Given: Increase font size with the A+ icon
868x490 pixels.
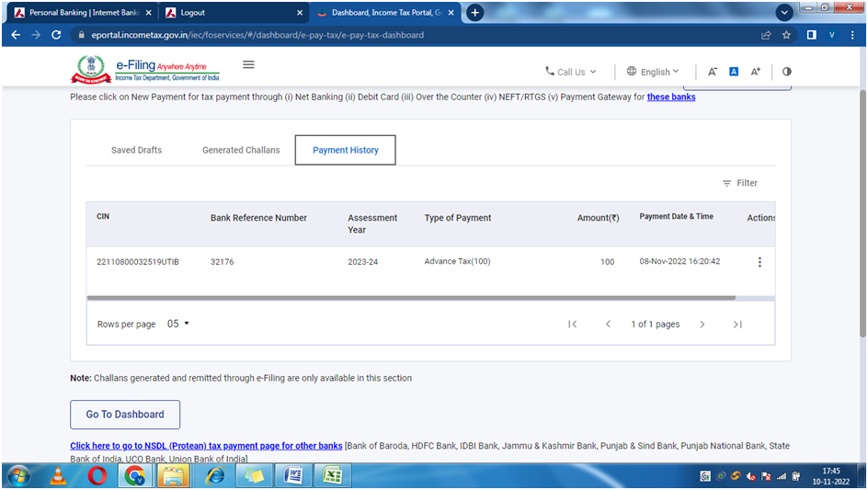Looking at the screenshot, I should point(755,72).
